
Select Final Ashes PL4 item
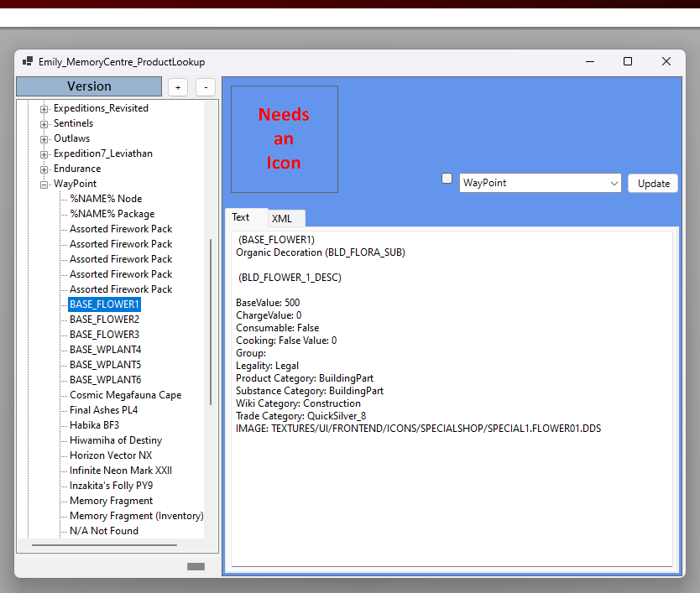tap(103, 410)
